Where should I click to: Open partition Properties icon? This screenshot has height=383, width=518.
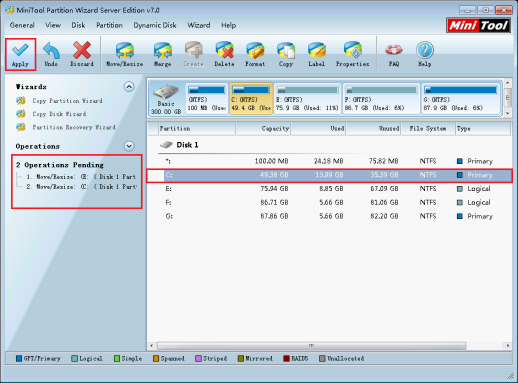(352, 50)
